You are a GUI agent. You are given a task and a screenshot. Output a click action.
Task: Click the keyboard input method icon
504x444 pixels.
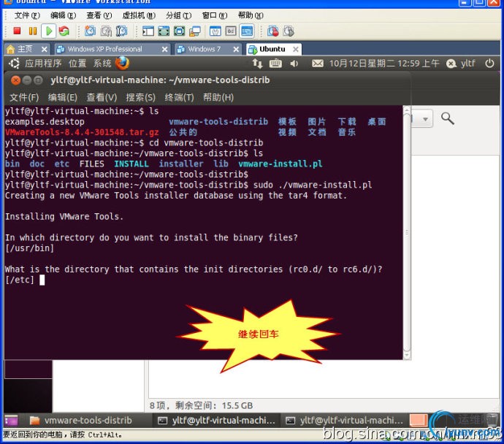(x=275, y=64)
